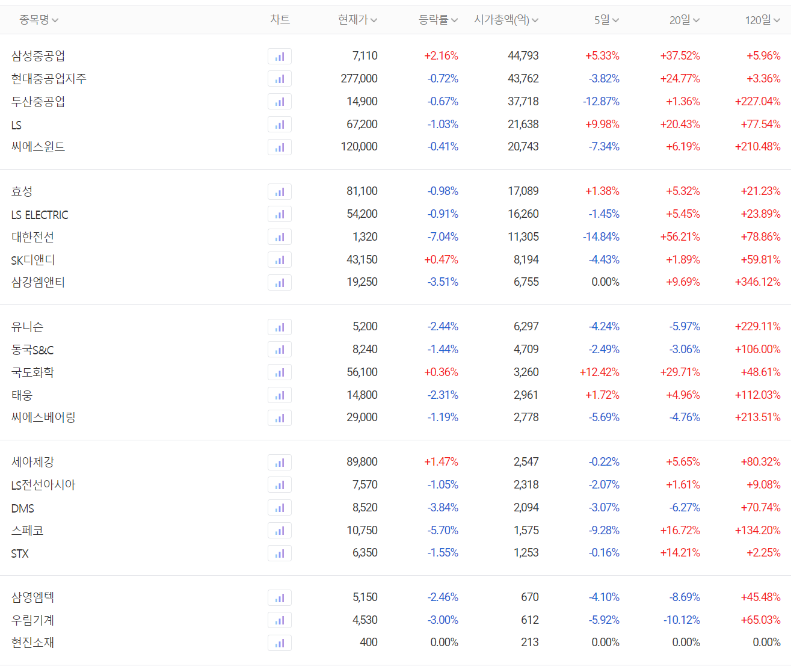791x672 pixels.
Task: Open chart icon for 국도화학
Action: coord(280,372)
